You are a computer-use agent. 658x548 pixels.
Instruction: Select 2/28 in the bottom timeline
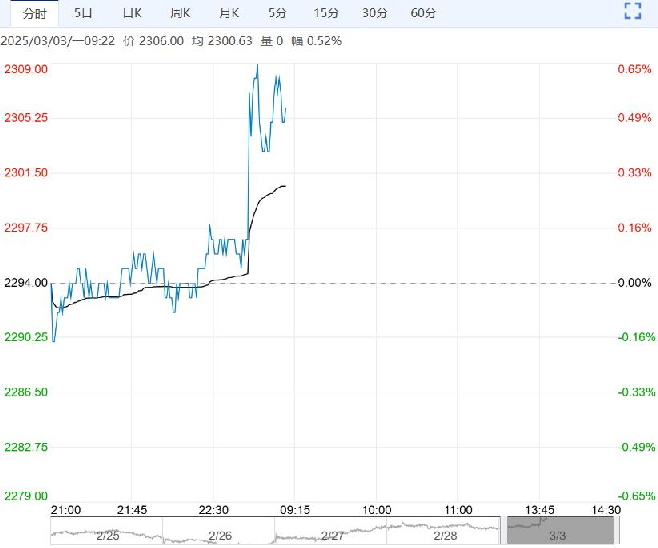[448, 536]
